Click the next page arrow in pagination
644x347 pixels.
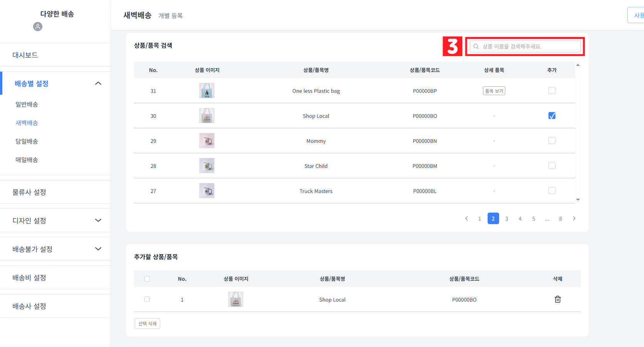pos(574,218)
